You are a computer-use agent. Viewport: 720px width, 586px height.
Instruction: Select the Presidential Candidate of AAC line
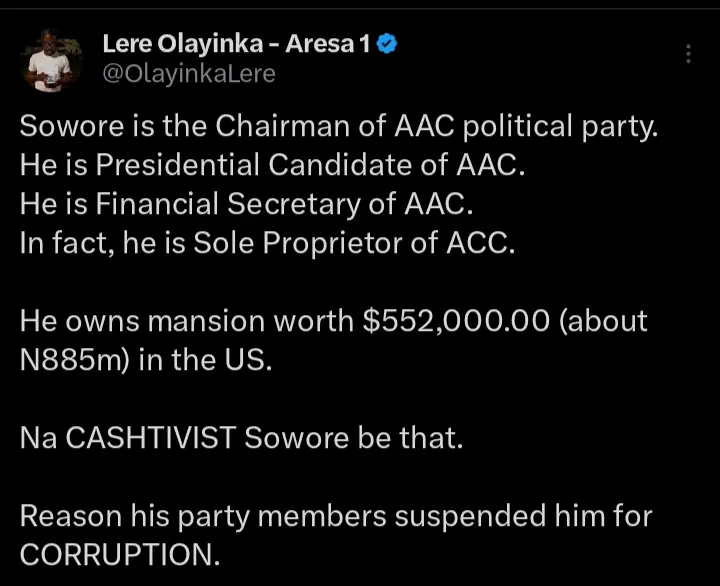pos(272,166)
